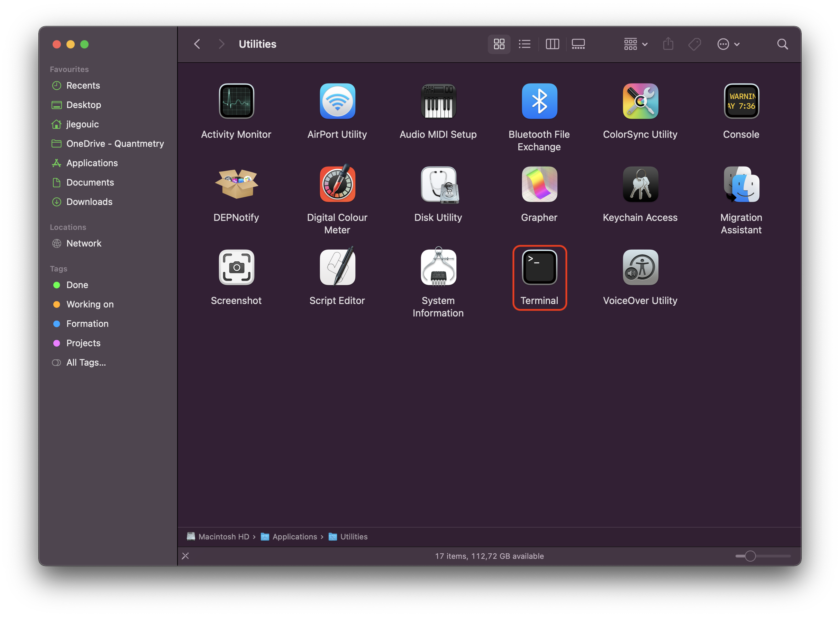Open Recents in sidebar
Image resolution: width=840 pixels, height=617 pixels.
[x=108, y=86]
